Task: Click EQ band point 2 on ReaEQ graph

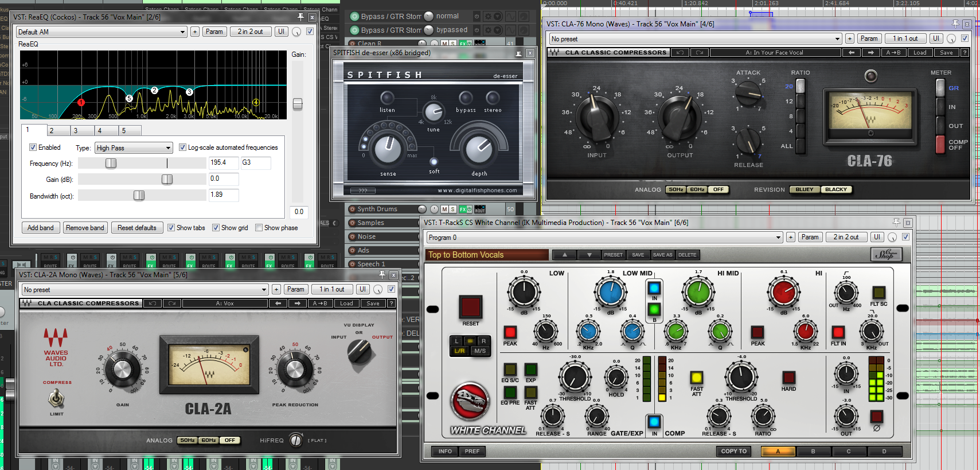Action: click(x=154, y=90)
